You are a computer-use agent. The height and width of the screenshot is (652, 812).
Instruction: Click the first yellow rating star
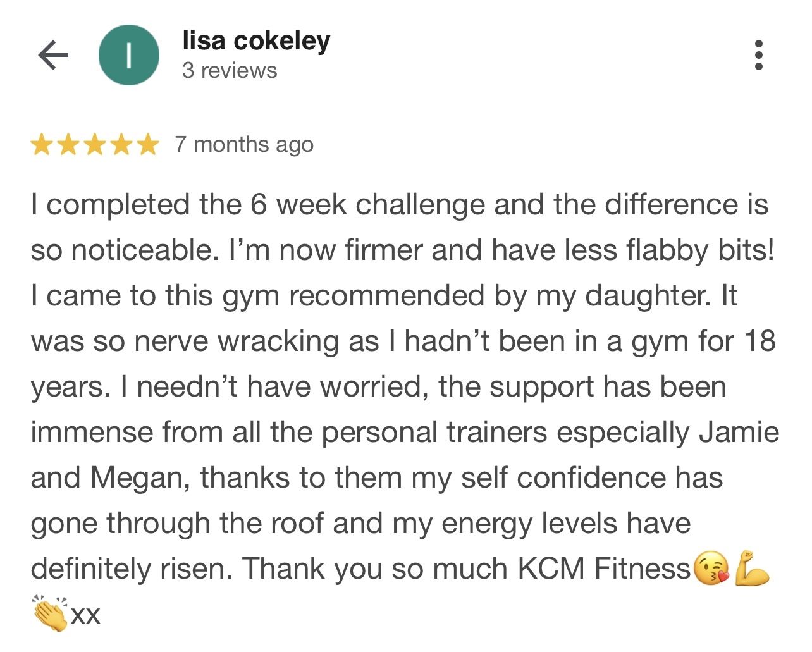42,145
